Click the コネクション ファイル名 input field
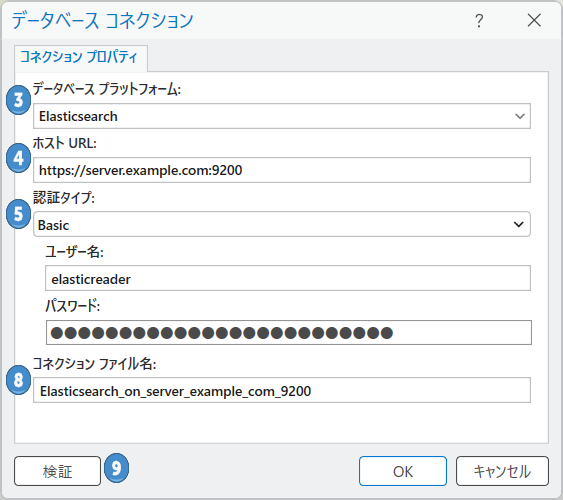The height and width of the screenshot is (500, 563). coord(282,390)
